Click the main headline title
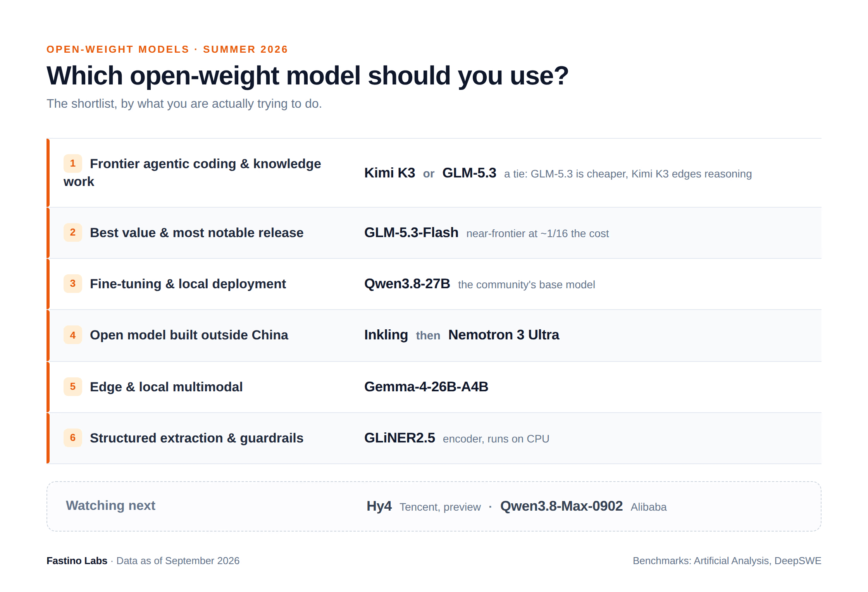The width and height of the screenshot is (868, 592). [307, 76]
